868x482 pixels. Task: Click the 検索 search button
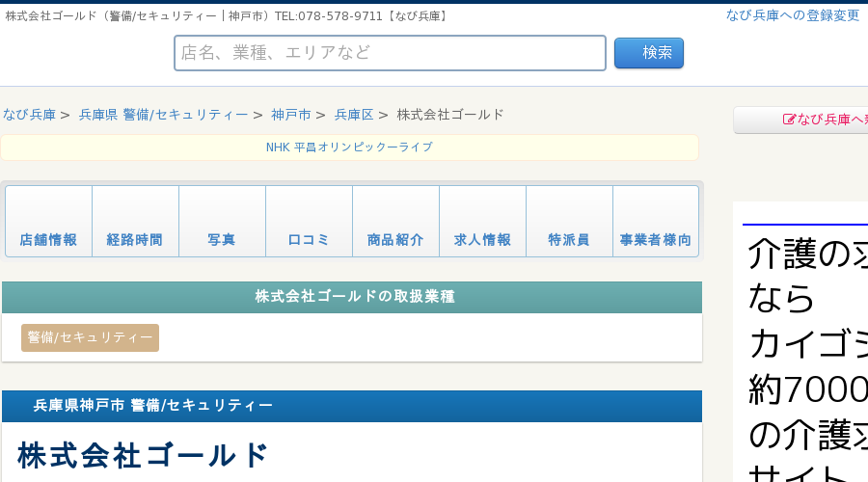click(x=649, y=53)
